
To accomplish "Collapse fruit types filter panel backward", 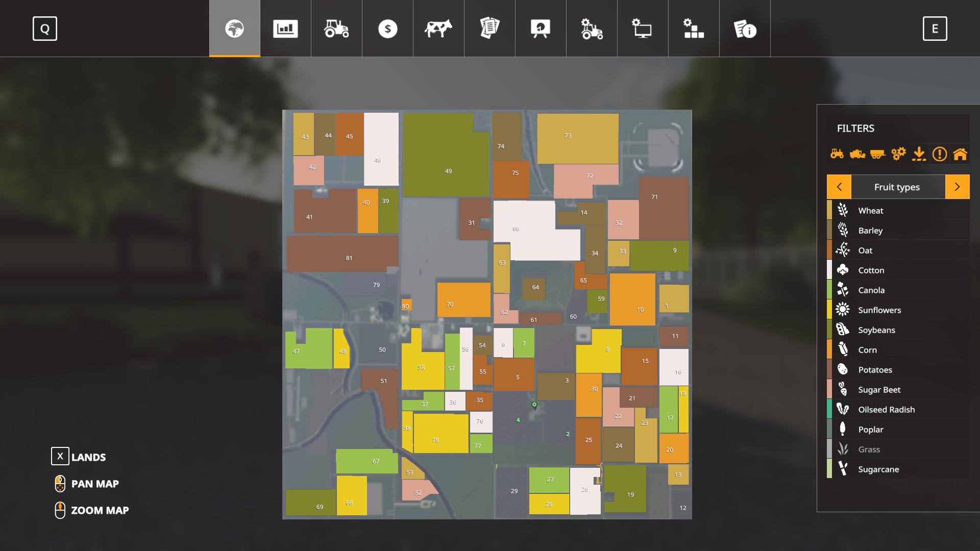I will click(x=839, y=186).
